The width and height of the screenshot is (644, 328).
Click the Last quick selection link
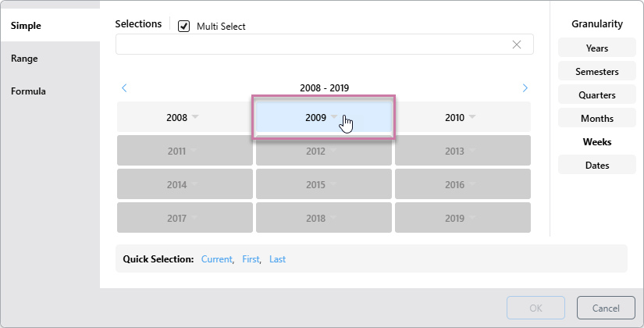[277, 258]
